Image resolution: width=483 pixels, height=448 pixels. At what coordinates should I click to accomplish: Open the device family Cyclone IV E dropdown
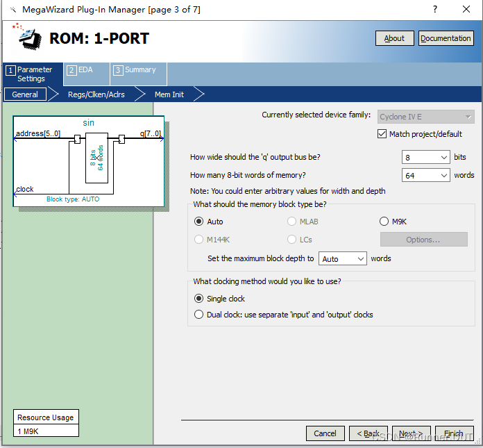[x=425, y=117]
